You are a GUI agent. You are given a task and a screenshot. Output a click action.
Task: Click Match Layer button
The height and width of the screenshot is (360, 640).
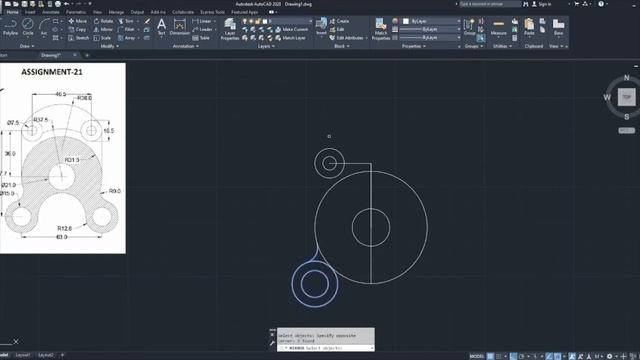pyautogui.click(x=290, y=38)
